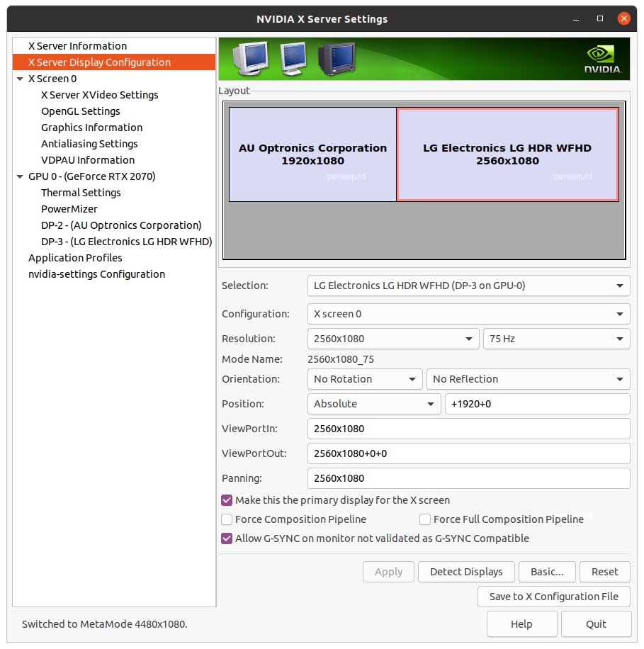The image size is (644, 649).
Task: Open the 75 Hz refresh rate dropdown
Action: coord(557,339)
